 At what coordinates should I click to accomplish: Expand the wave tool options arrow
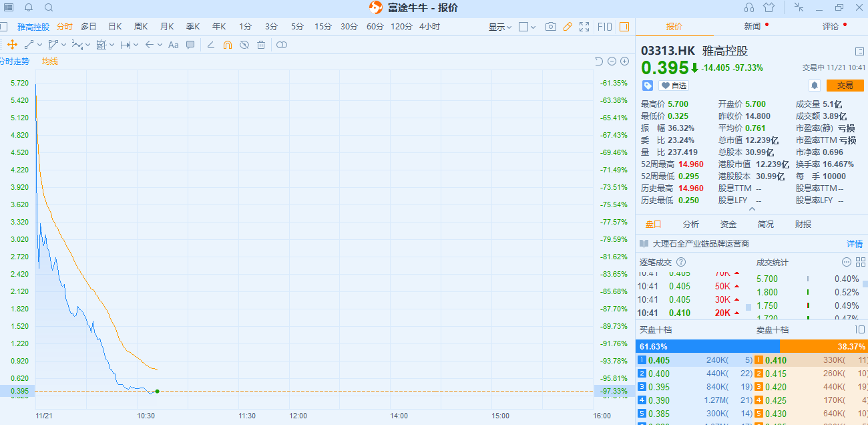[x=87, y=45]
